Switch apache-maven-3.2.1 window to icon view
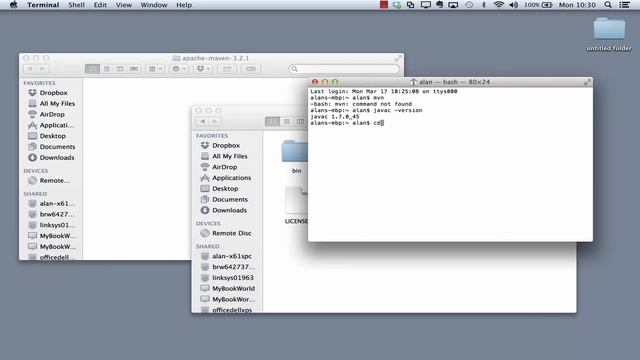640x360 pixels. coord(93,69)
